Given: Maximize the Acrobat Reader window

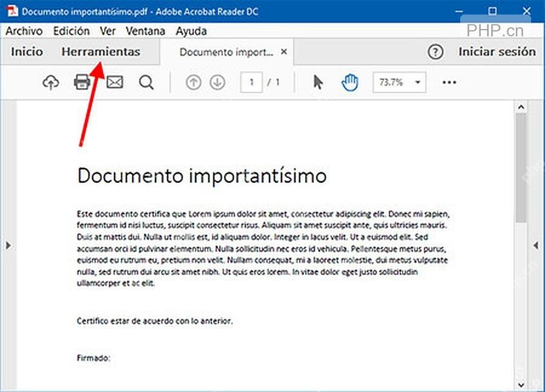Looking at the screenshot, I should click(x=492, y=11).
